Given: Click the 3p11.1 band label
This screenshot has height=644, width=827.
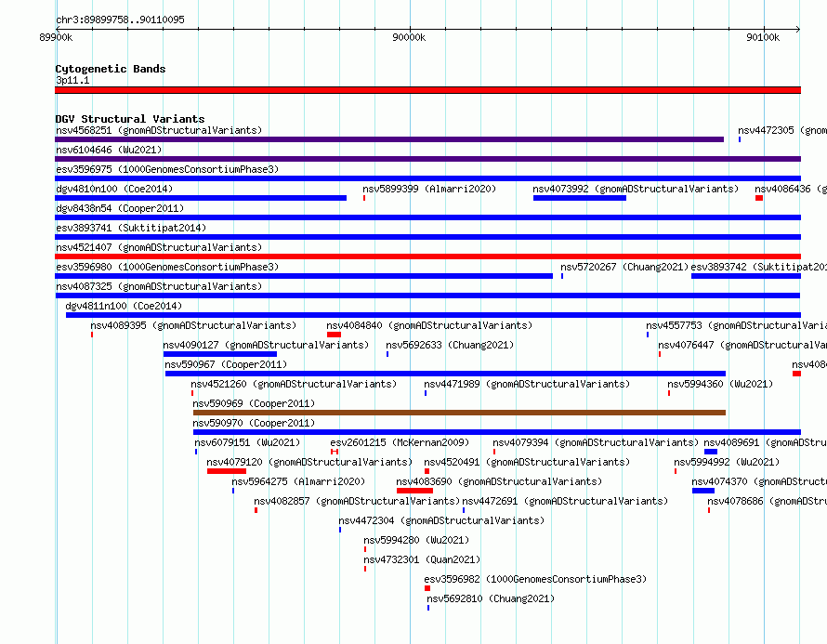Looking at the screenshot, I should pyautogui.click(x=72, y=80).
